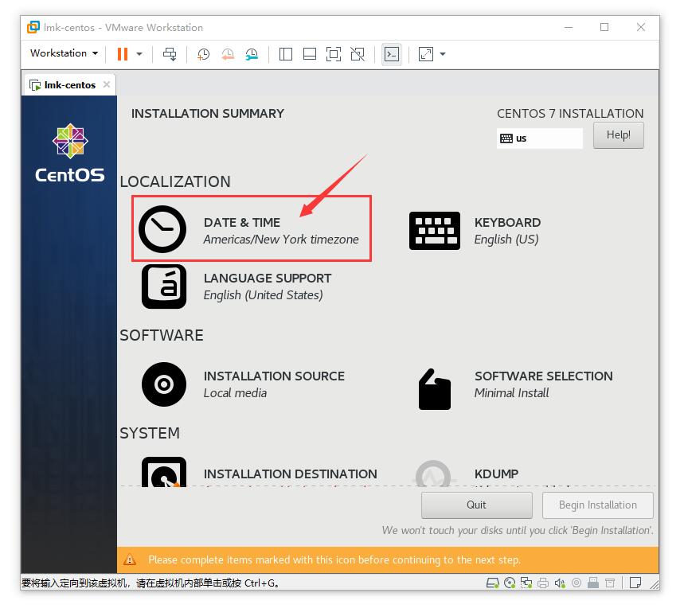Click the orange suspend (pause) VM icon
The width and height of the screenshot is (684, 616).
coord(123,54)
